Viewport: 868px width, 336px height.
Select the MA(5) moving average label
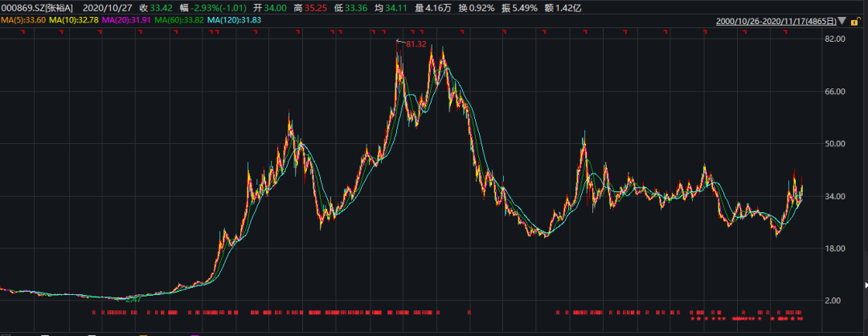pos(22,19)
